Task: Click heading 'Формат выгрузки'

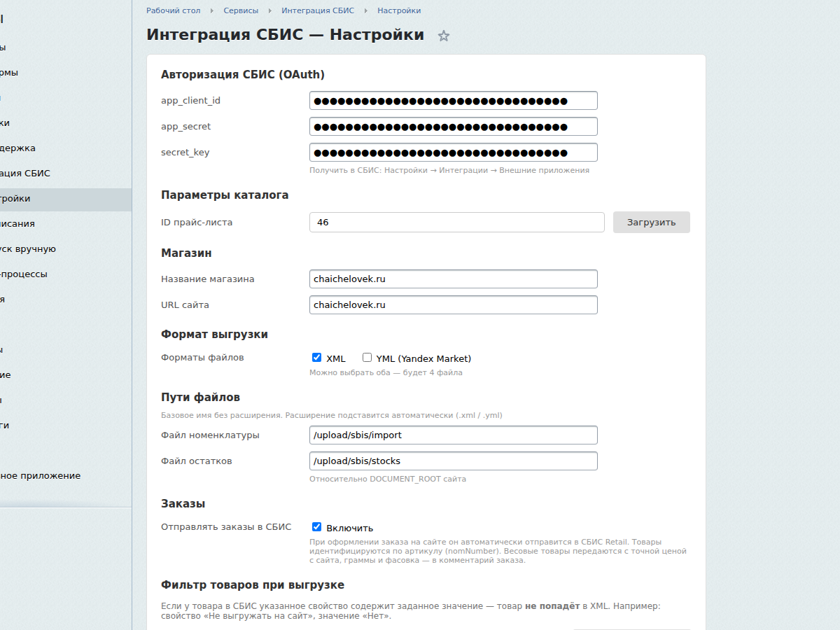Action: (x=214, y=335)
